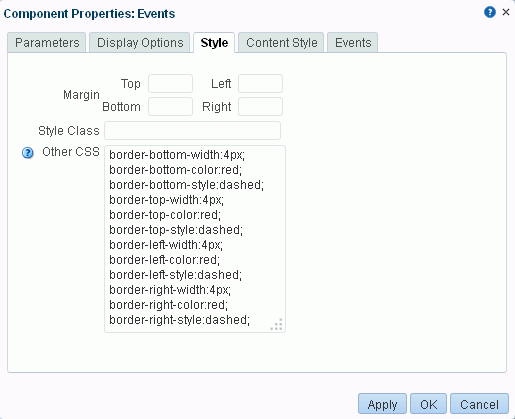Open the dialog help icon
This screenshot has width=515, height=419.
pos(490,12)
